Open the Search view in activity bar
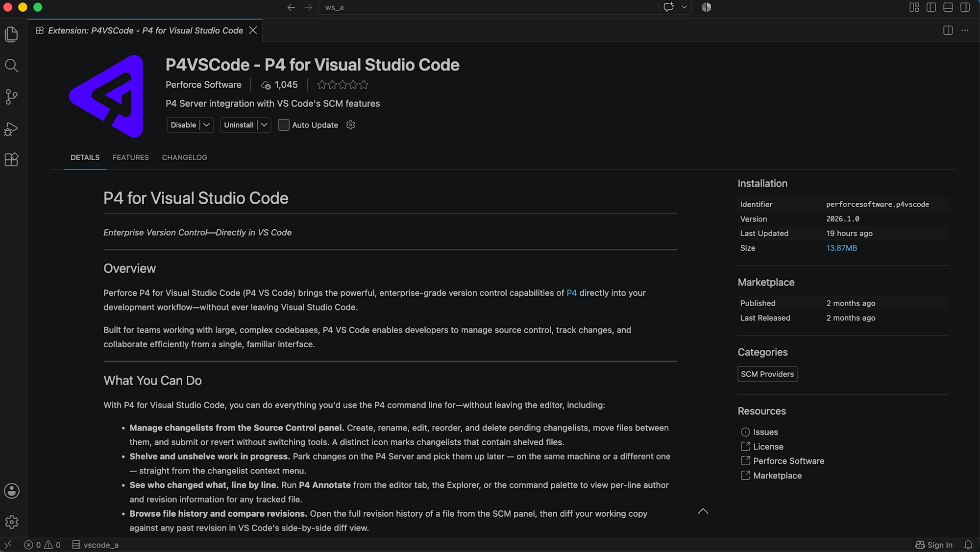Viewport: 980px width, 552px height. pos(11,66)
